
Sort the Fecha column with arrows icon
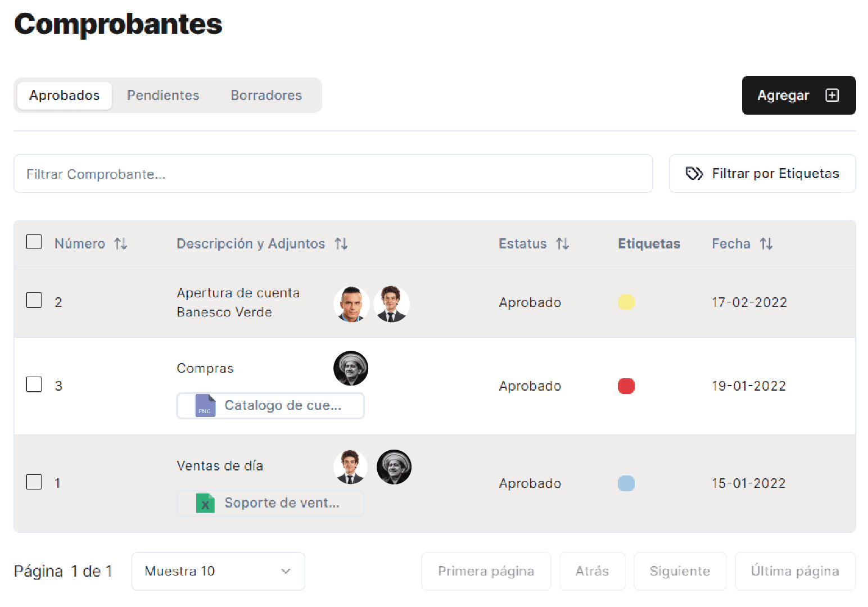coord(766,244)
